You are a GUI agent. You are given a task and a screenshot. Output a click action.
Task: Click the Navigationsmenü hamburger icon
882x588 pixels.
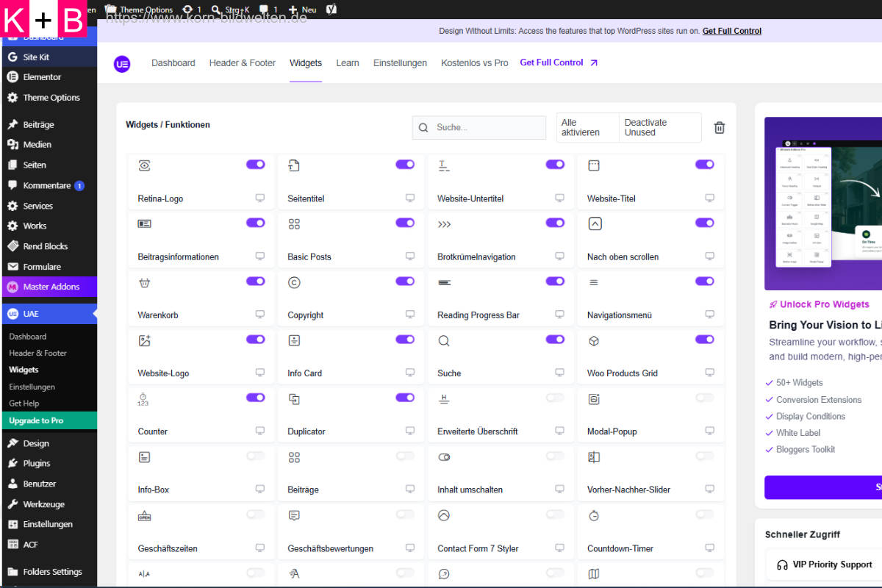pos(594,282)
